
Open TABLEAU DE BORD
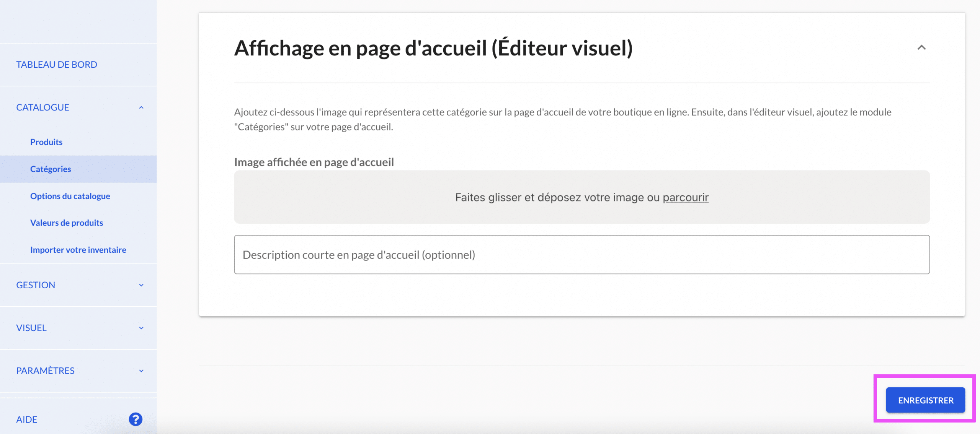tap(57, 65)
